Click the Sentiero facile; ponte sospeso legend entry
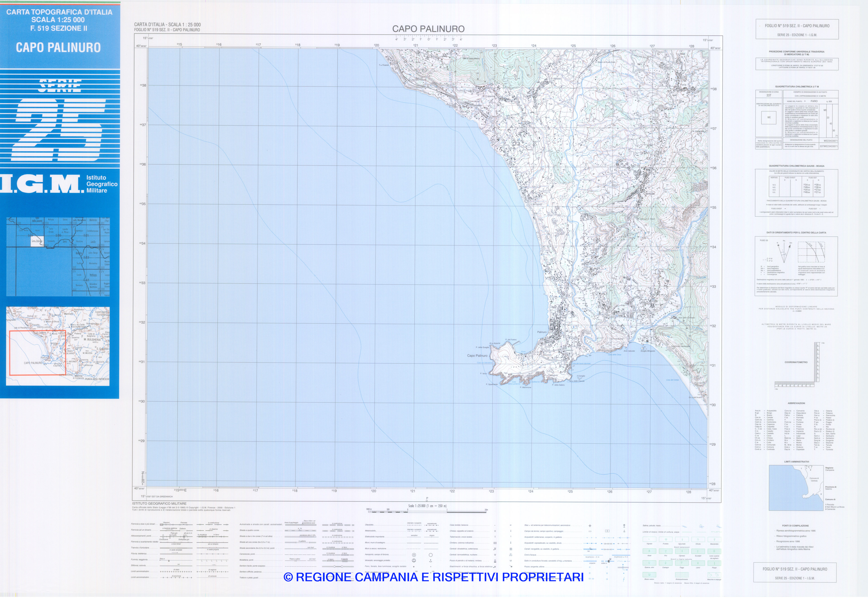 253,566
